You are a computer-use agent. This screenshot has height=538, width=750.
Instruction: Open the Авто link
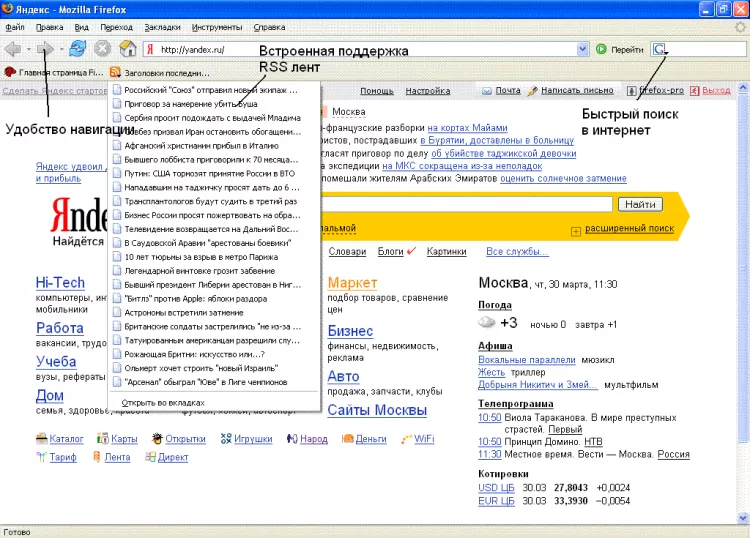pos(343,376)
